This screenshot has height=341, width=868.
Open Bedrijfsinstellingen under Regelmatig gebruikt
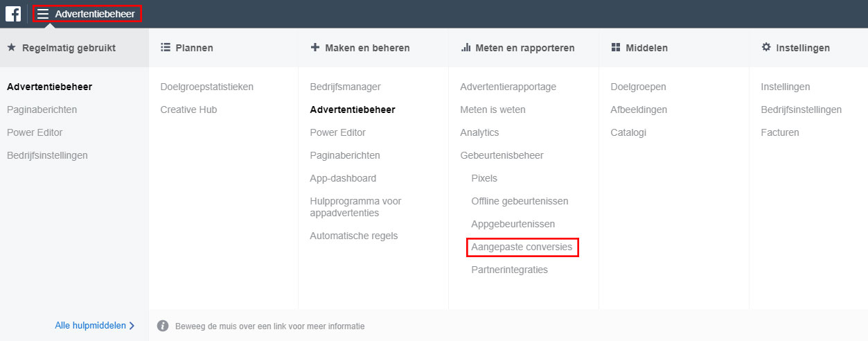47,155
